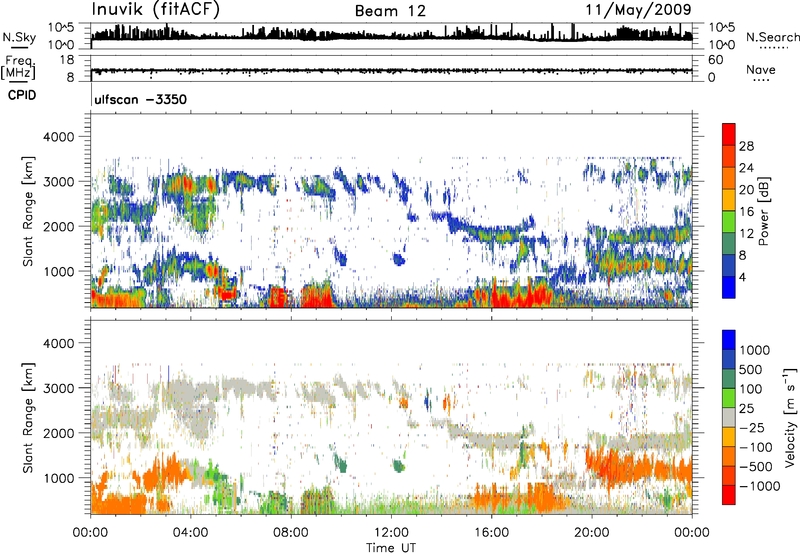Screen dimensions: 800x554
Task: Click the '18' tick on frequency axis
Action: point(67,60)
